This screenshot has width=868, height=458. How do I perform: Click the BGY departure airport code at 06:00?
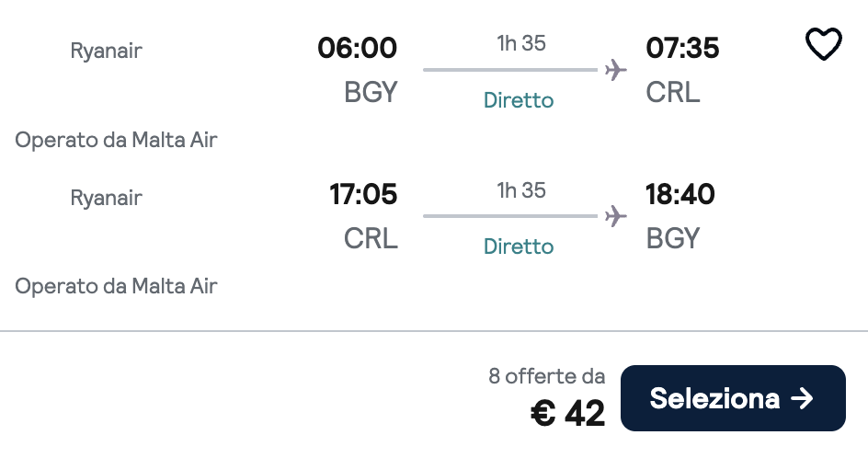point(371,92)
